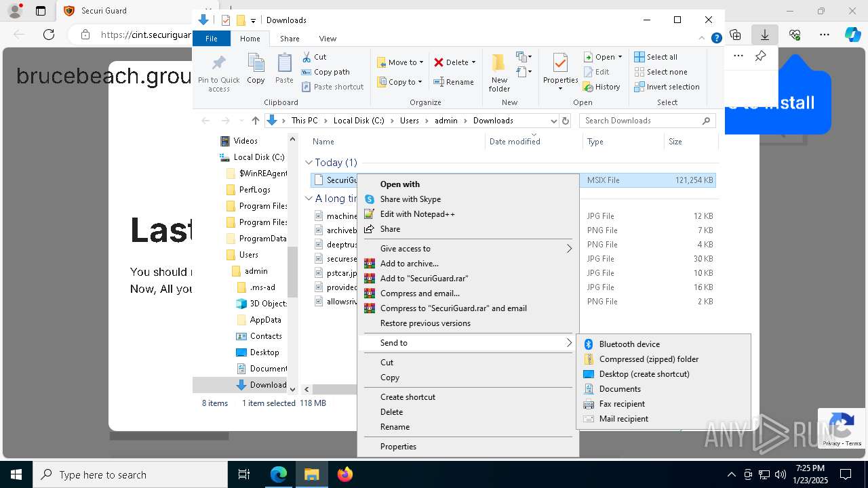Collapse the Today (1) group
Viewport: 868px width, 488px height.
(309, 163)
